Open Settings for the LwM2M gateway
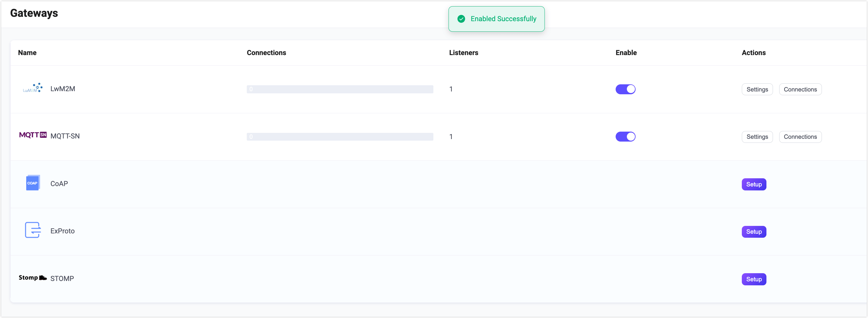This screenshot has height=318, width=868. tap(757, 90)
